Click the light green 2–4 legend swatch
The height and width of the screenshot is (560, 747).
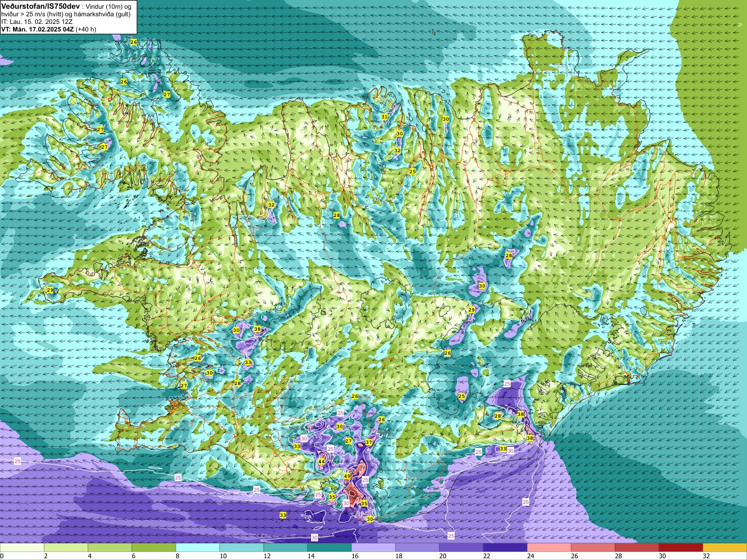tap(66, 548)
